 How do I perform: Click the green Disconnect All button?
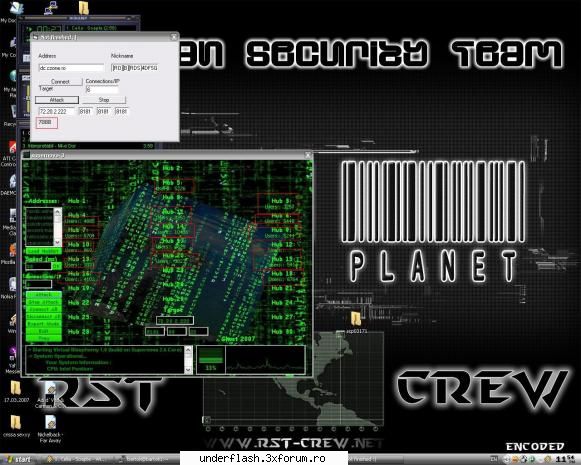(44, 317)
